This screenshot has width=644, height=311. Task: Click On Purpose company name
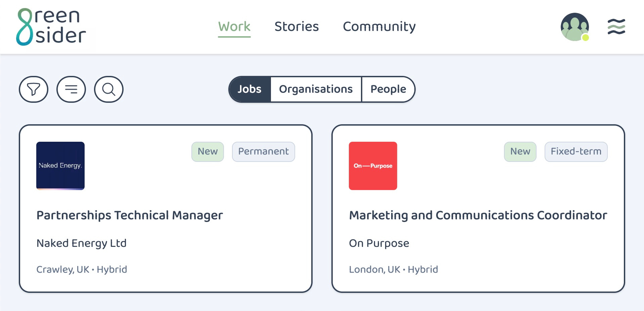click(379, 243)
